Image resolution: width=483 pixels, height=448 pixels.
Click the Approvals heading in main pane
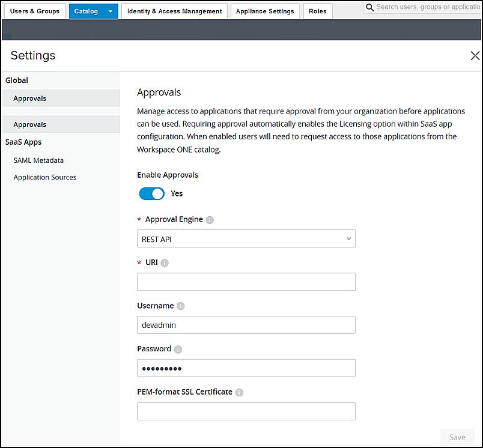159,92
